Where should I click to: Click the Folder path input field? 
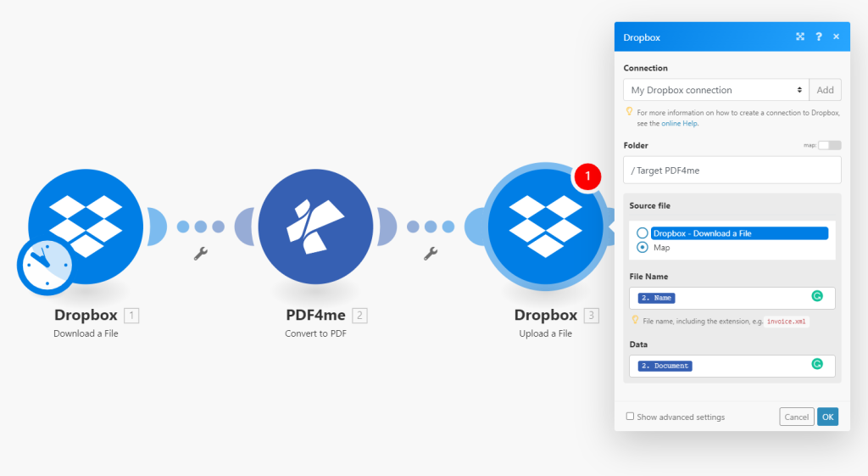pos(732,170)
